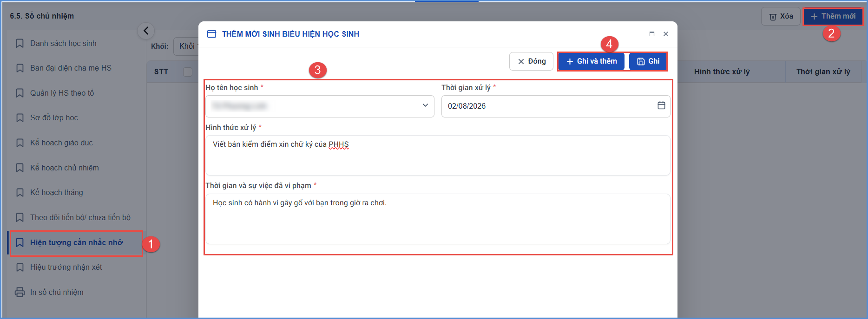
Task: Open Ban đại diện cha mẹ HS
Action: (x=71, y=68)
